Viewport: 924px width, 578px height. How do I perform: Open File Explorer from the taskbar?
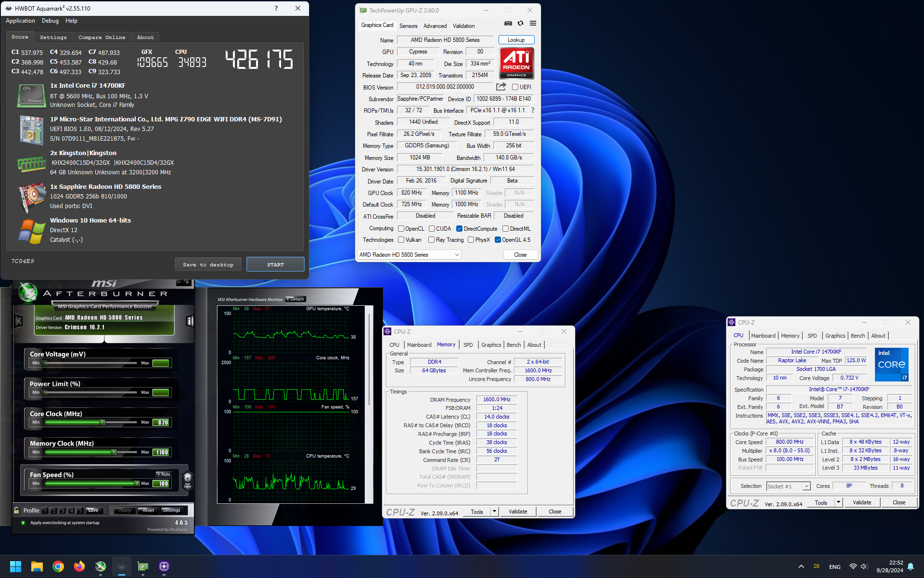click(37, 566)
